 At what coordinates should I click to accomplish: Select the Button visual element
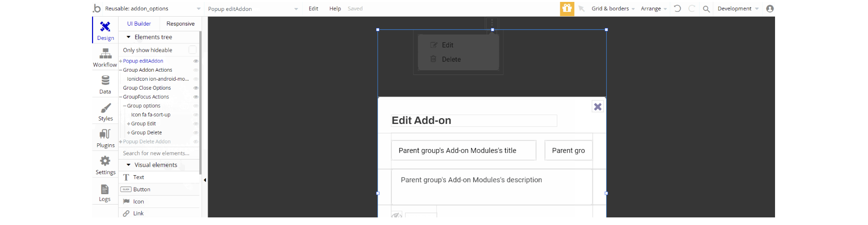click(x=142, y=189)
